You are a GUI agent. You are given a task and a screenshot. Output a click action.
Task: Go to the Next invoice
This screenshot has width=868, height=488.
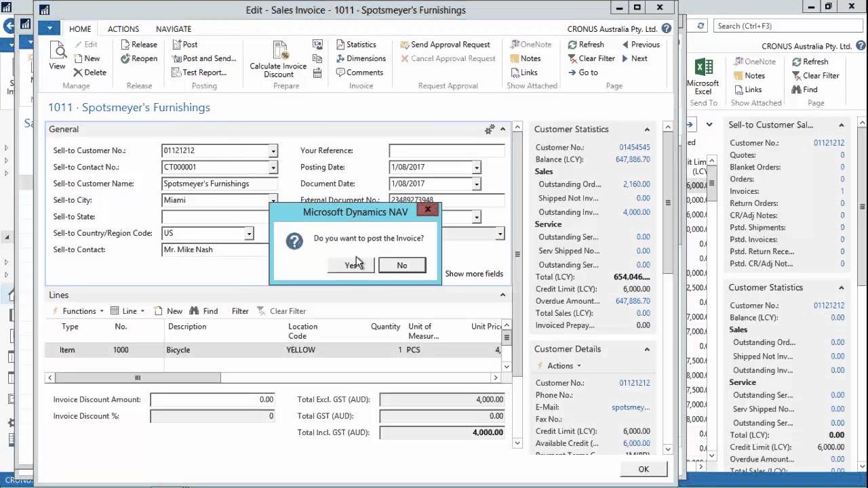(634, 58)
